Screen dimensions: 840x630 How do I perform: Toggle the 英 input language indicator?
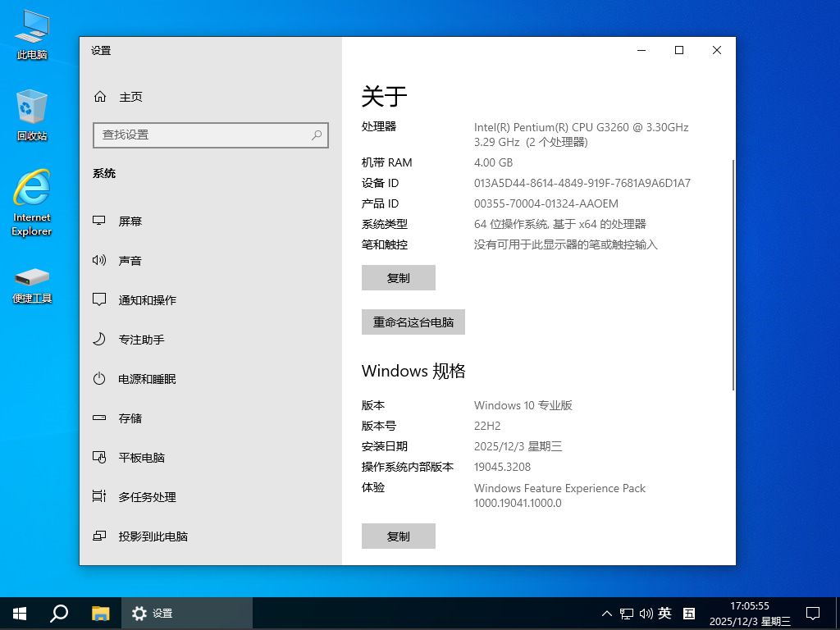pos(665,614)
